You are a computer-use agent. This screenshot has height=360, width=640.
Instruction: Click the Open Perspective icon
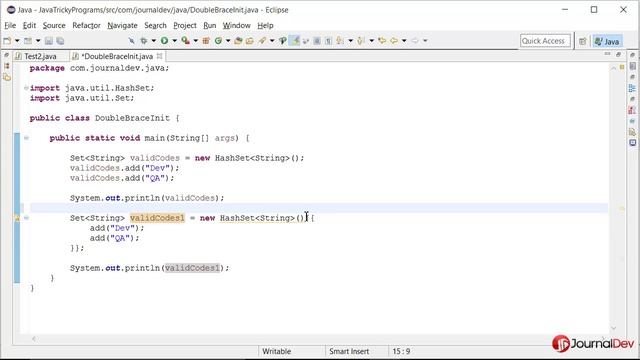[582, 41]
